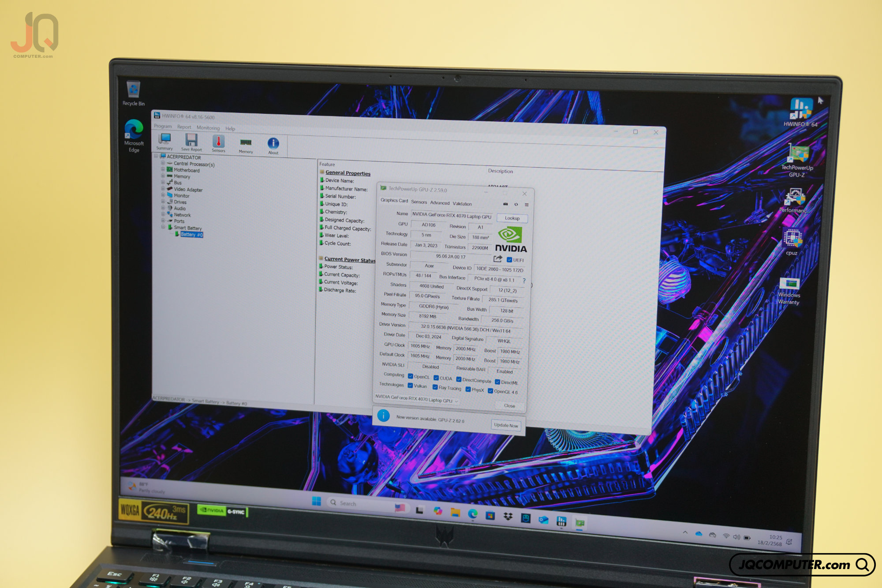Switch to the Advanced tab in GPU-Z
This screenshot has height=588, width=882.
pos(440,203)
